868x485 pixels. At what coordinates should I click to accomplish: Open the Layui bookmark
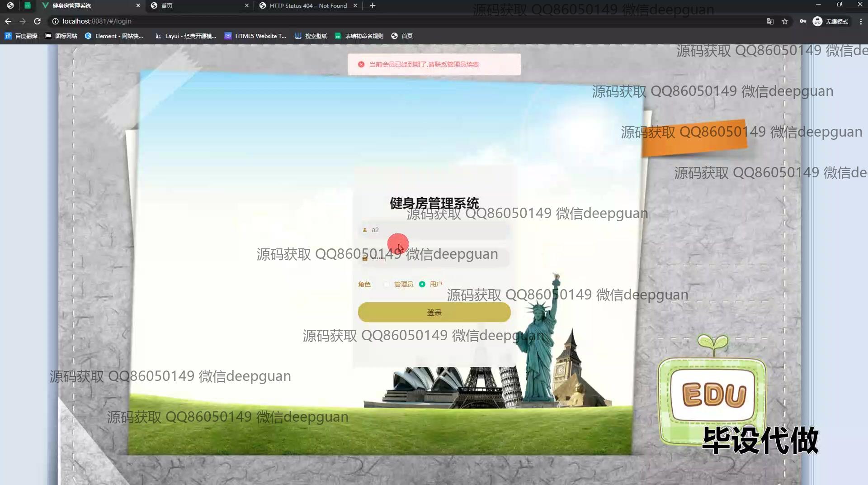[x=185, y=36]
